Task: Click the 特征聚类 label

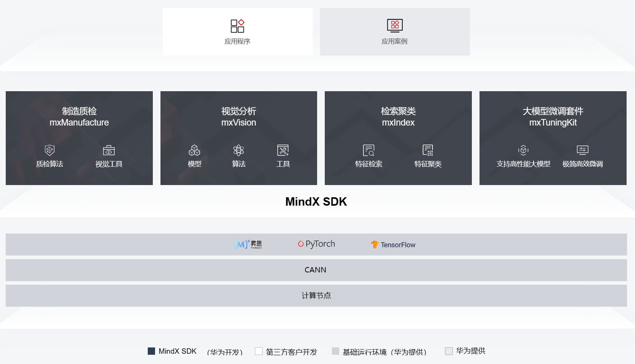Action: tap(428, 164)
